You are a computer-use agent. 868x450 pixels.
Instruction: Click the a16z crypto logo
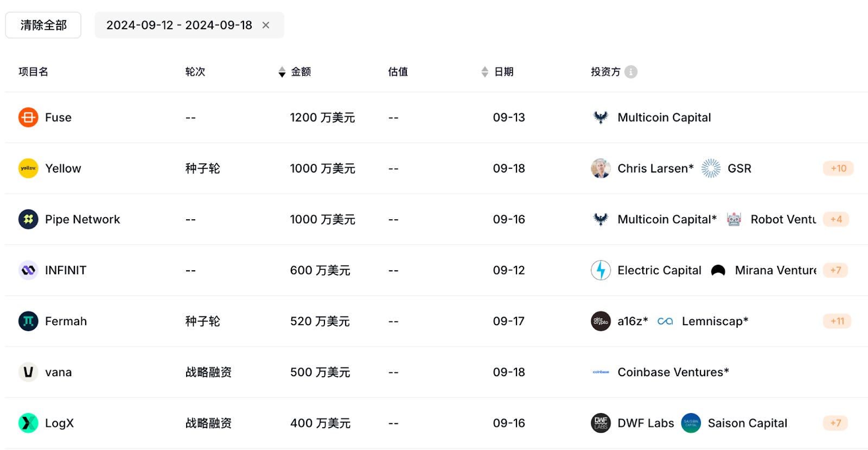click(x=601, y=321)
